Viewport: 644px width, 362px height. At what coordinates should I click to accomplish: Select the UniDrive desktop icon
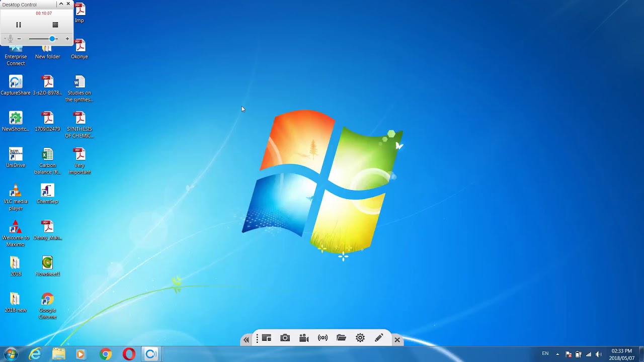[16, 158]
